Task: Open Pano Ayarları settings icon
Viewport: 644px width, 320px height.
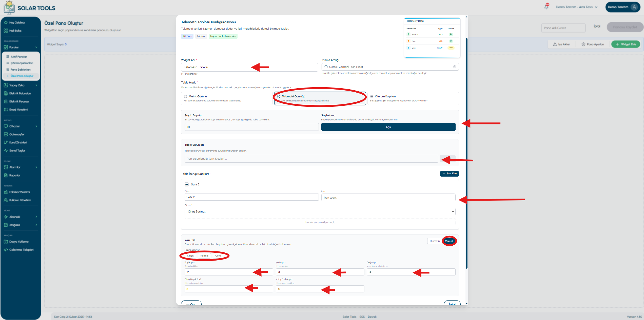Action: pos(583,44)
